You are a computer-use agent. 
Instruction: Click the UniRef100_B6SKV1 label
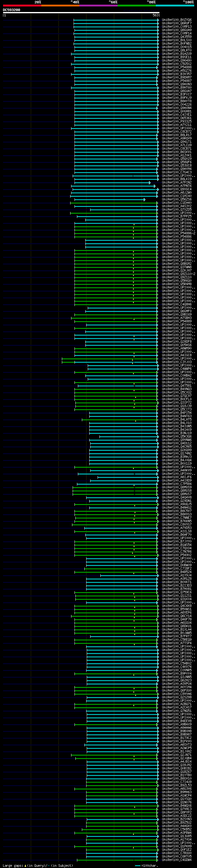point(176,152)
